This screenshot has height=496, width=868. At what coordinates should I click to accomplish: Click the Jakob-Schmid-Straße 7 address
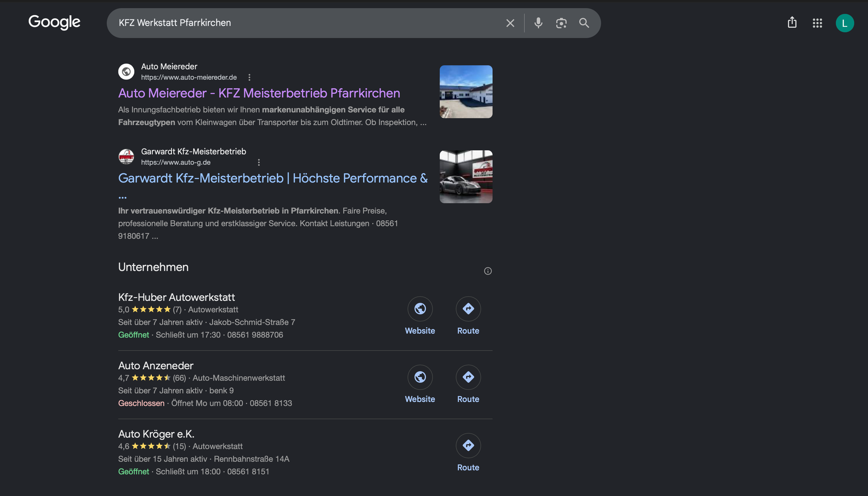tap(252, 322)
